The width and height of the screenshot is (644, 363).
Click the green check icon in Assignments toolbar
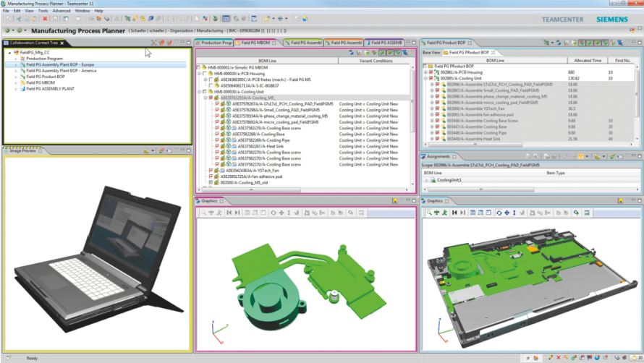612,156
